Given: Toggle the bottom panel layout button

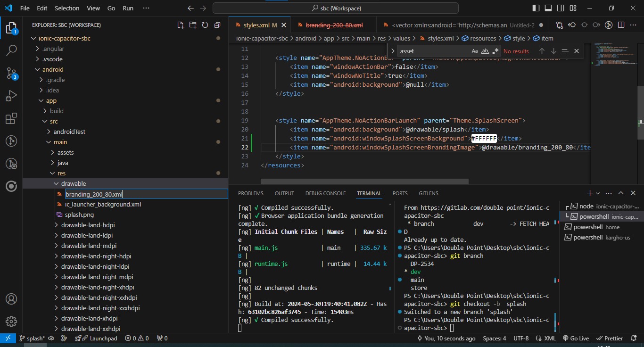Looking at the screenshot, I should click(x=548, y=8).
